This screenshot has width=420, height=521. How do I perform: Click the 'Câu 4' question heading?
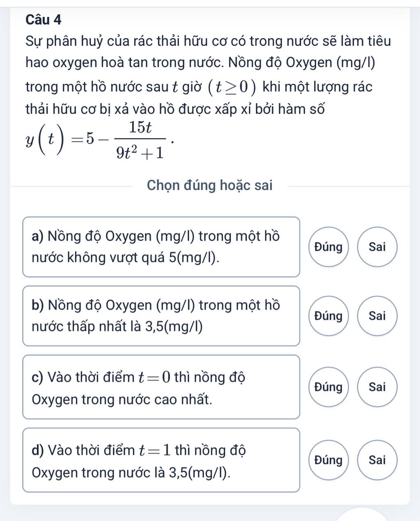(43, 19)
